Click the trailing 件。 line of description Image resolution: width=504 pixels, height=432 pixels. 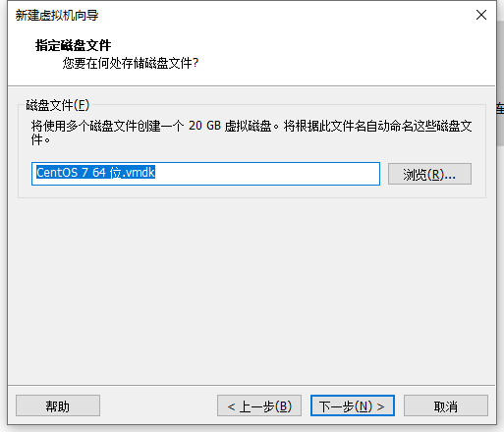40,140
